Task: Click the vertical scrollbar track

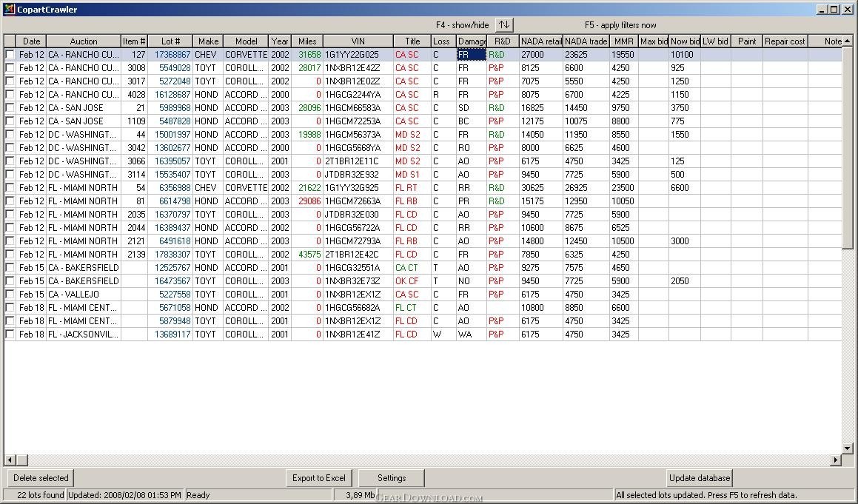Action: click(x=848, y=333)
